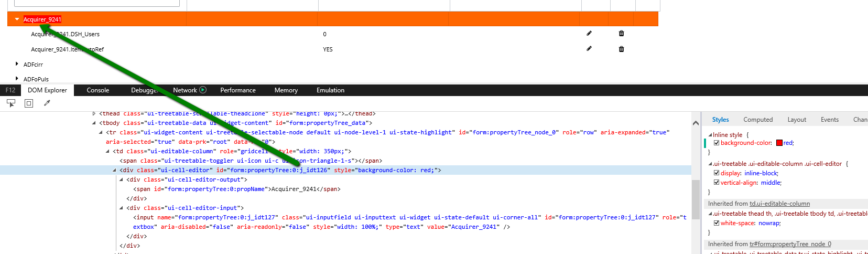Click trash icon on the YES value row
868x254 pixels.
[621, 49]
